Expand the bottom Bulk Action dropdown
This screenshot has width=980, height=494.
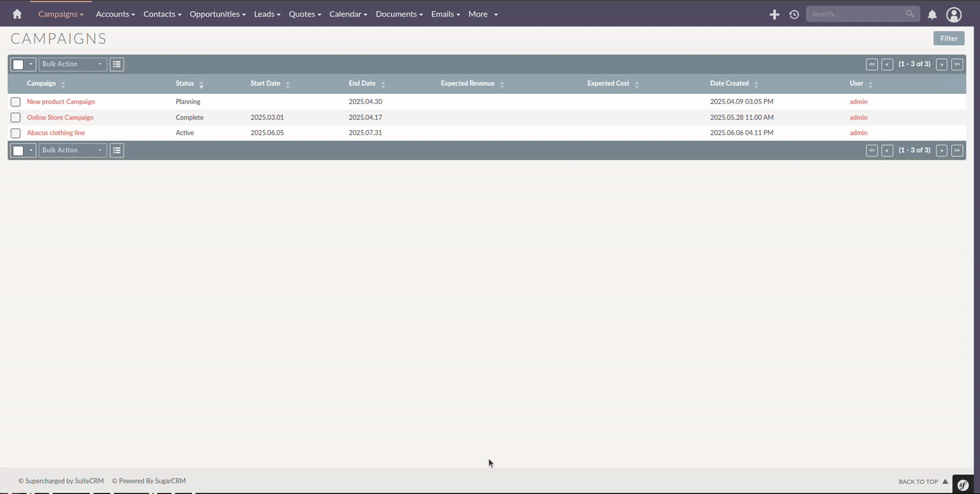[72, 150]
